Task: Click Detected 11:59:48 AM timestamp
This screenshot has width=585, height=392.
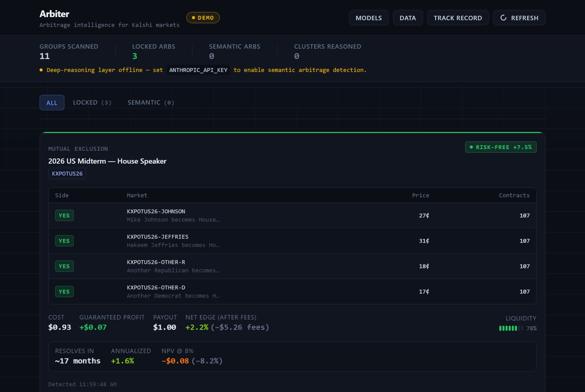Action: 83,384
